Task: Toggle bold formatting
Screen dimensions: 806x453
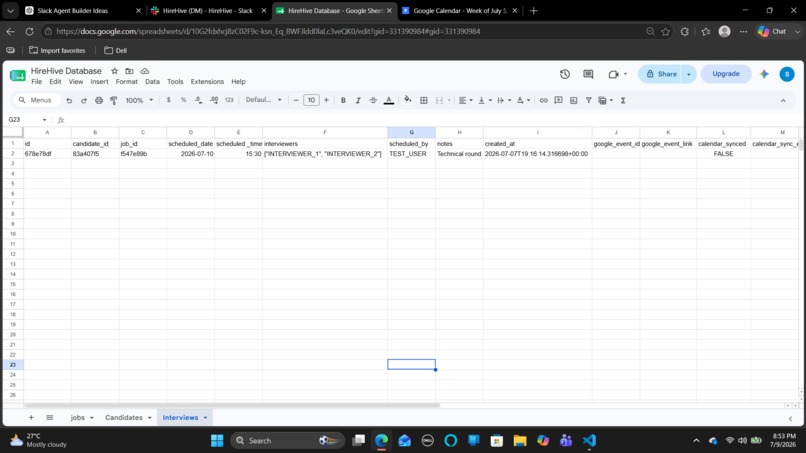Action: pyautogui.click(x=343, y=100)
